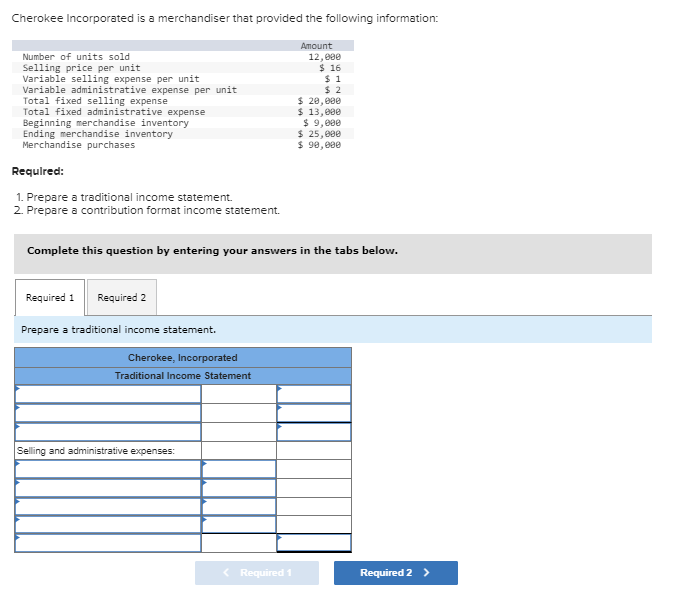Click the $ 25,000 ending inventory value
685x612 pixels.
[x=319, y=134]
